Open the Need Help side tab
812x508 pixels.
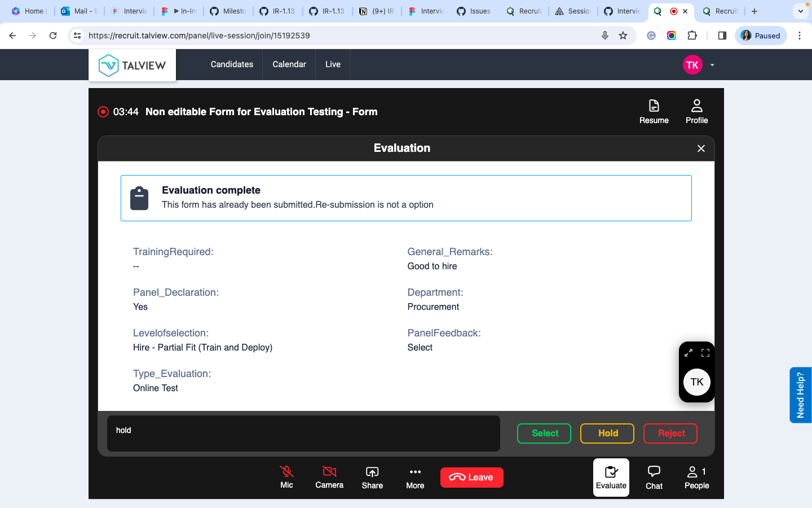(x=801, y=395)
